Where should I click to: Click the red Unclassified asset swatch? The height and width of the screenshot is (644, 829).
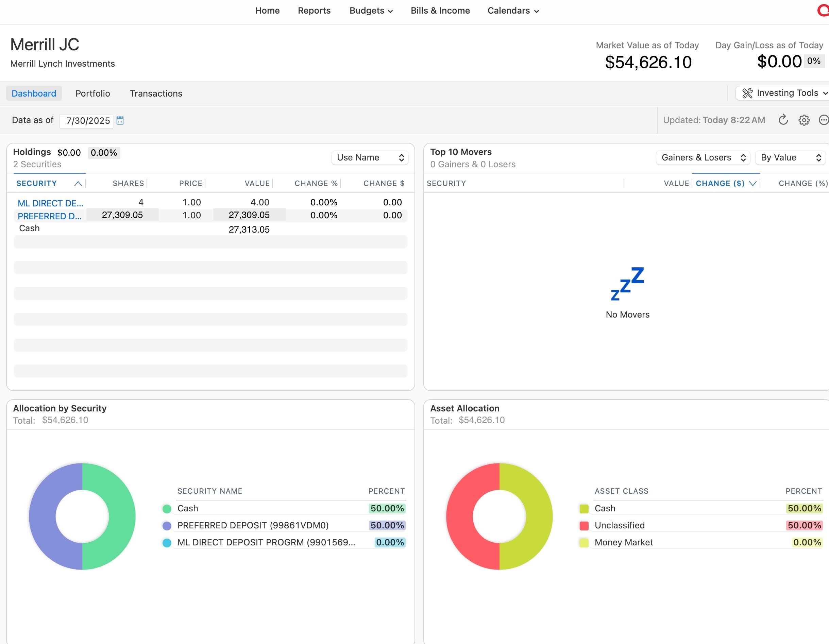point(584,526)
